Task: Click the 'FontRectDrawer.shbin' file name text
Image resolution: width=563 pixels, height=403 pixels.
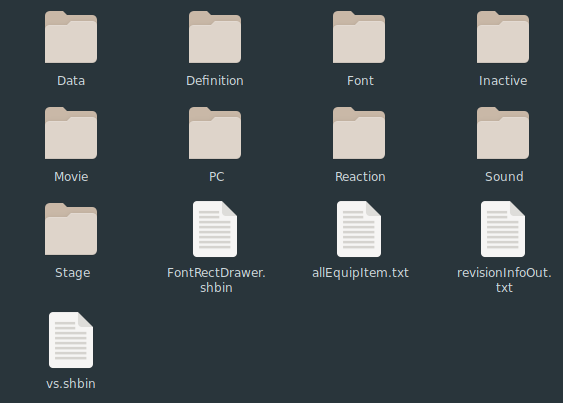Action: (x=216, y=280)
